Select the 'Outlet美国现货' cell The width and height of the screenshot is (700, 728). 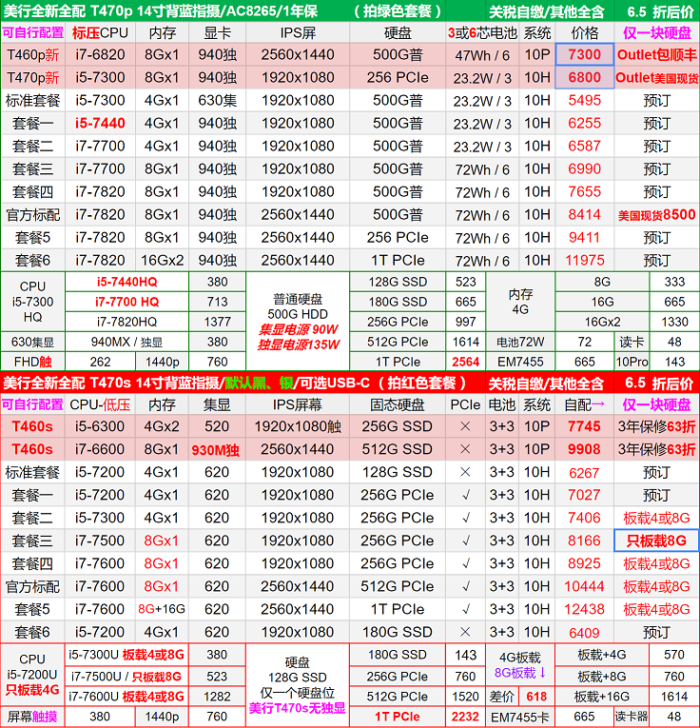click(x=657, y=77)
